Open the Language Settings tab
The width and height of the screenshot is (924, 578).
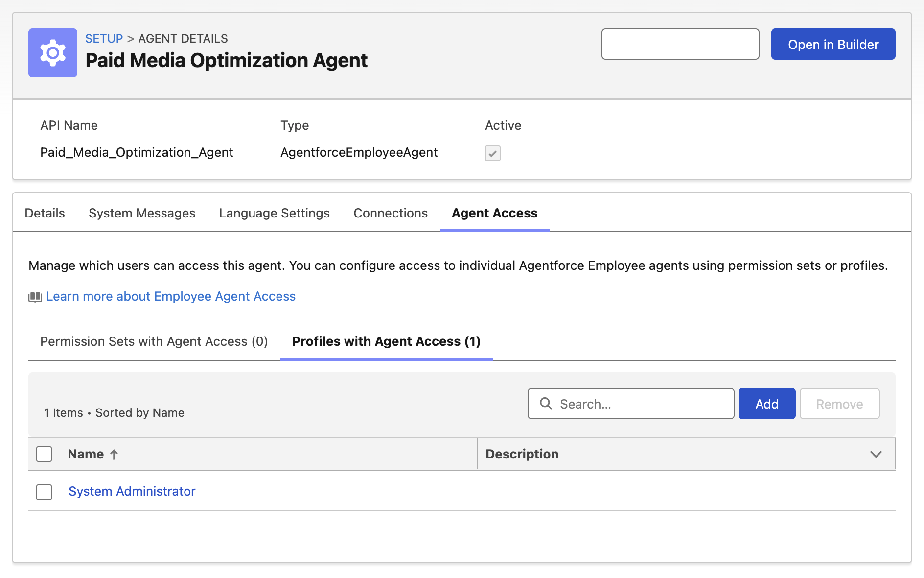[274, 213]
